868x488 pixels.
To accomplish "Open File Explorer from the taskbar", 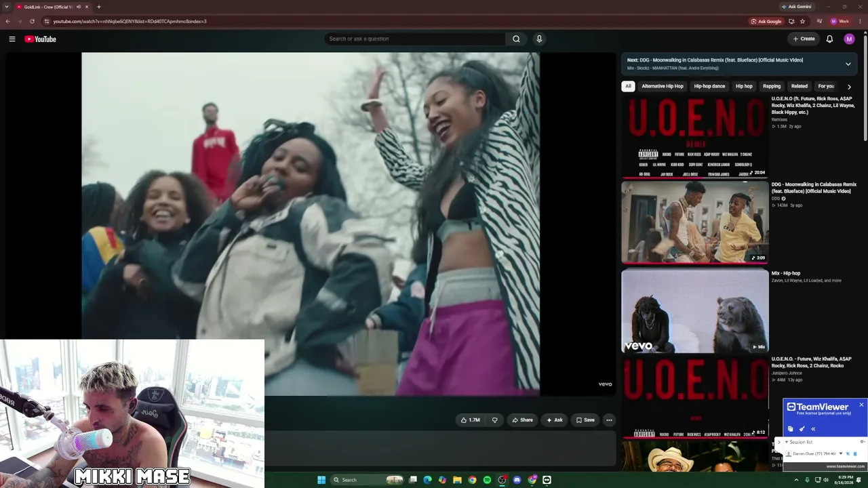I will pyautogui.click(x=457, y=480).
